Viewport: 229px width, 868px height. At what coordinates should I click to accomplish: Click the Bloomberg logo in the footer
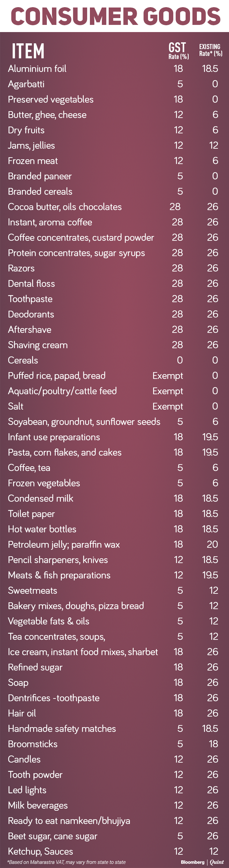coord(192,862)
